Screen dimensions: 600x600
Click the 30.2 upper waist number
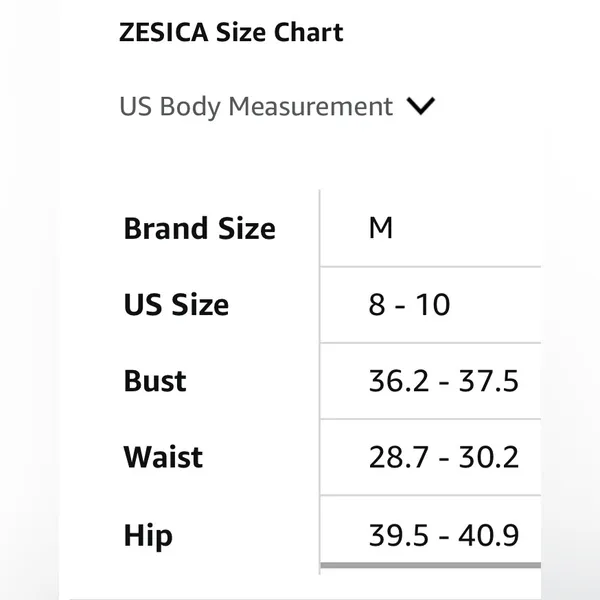coord(489,457)
